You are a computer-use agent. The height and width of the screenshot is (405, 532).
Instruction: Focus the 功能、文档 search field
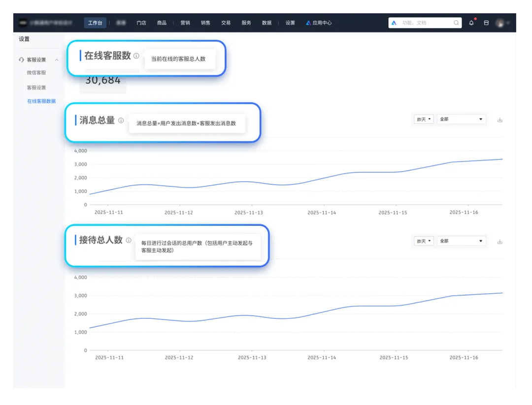425,23
